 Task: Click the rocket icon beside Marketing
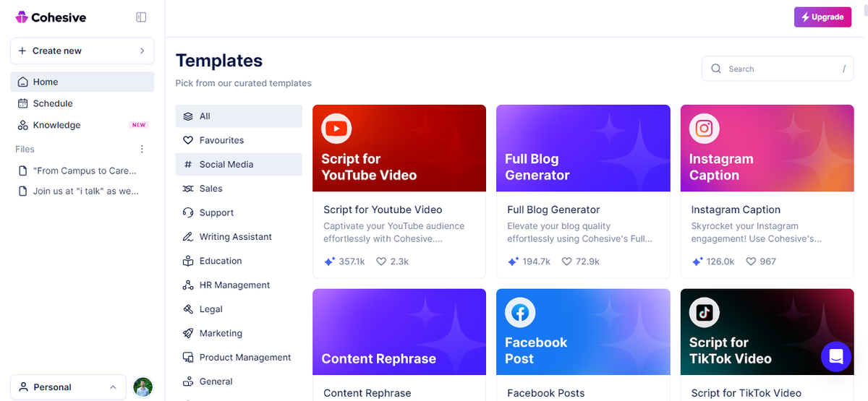(x=188, y=333)
